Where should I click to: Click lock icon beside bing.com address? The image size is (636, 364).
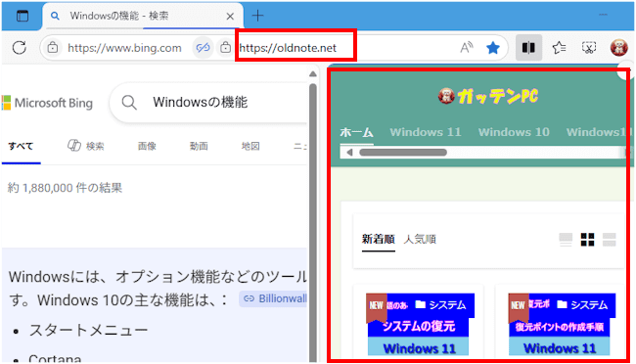[x=53, y=48]
